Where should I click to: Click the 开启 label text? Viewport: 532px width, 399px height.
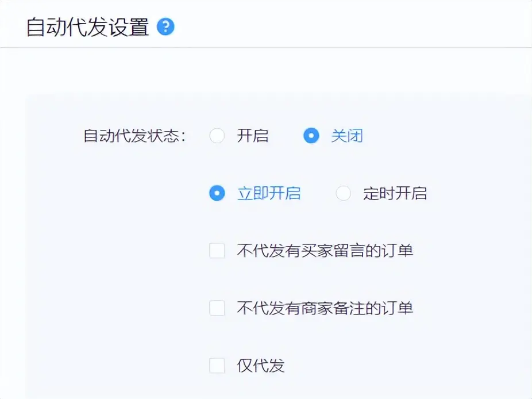tap(252, 136)
